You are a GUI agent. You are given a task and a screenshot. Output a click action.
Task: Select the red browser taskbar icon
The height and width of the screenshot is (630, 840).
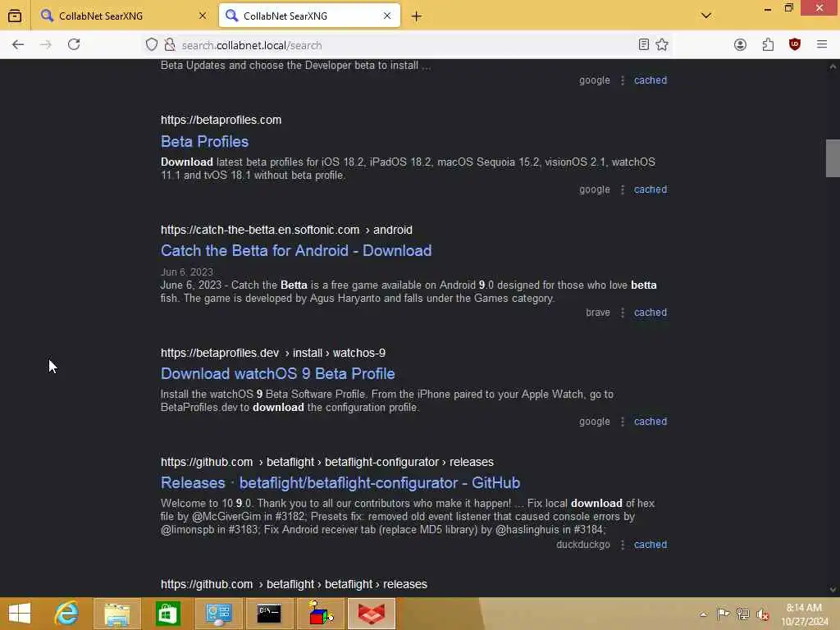(372, 614)
